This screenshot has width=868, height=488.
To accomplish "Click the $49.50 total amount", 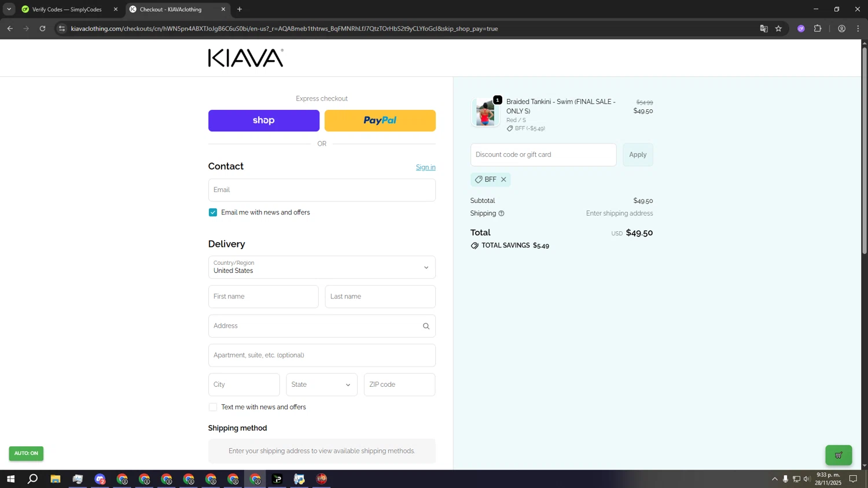I will [x=639, y=233].
